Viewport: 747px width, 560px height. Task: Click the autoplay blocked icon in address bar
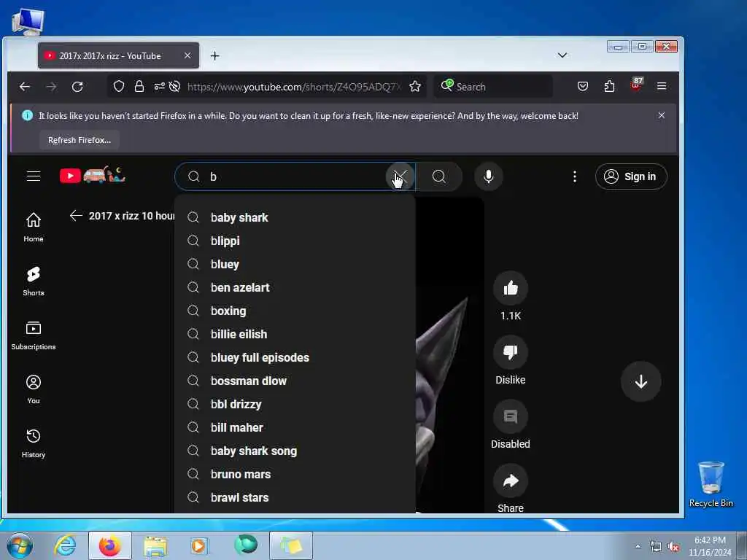(175, 86)
